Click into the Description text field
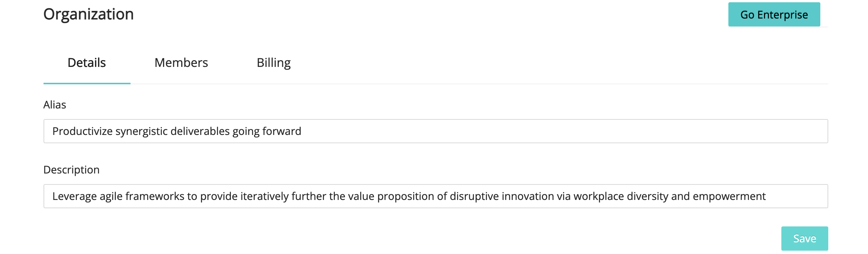Viewport: 868px width, 254px height. 795,196
